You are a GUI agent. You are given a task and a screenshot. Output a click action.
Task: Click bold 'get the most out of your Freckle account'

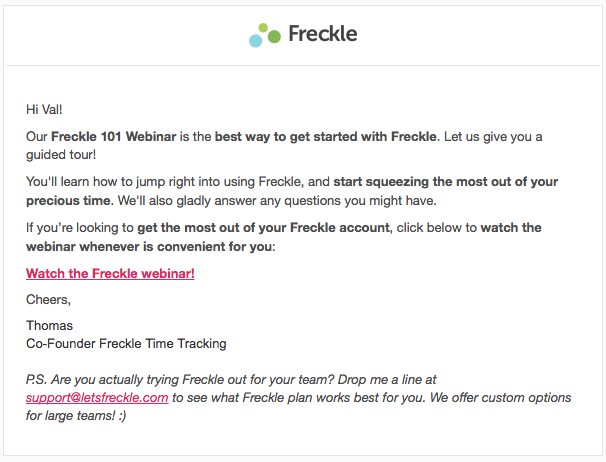pos(264,227)
